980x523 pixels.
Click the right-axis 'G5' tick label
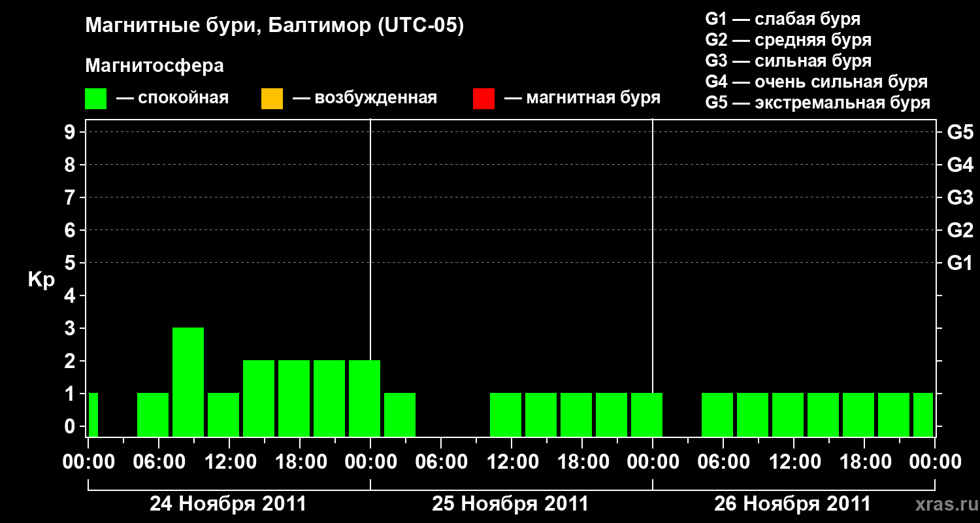pyautogui.click(x=960, y=132)
